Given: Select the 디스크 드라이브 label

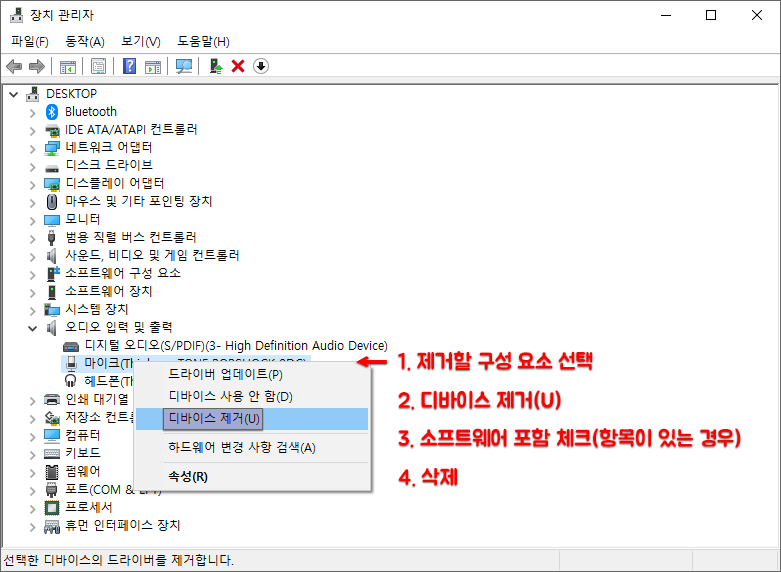Looking at the screenshot, I should [x=109, y=165].
